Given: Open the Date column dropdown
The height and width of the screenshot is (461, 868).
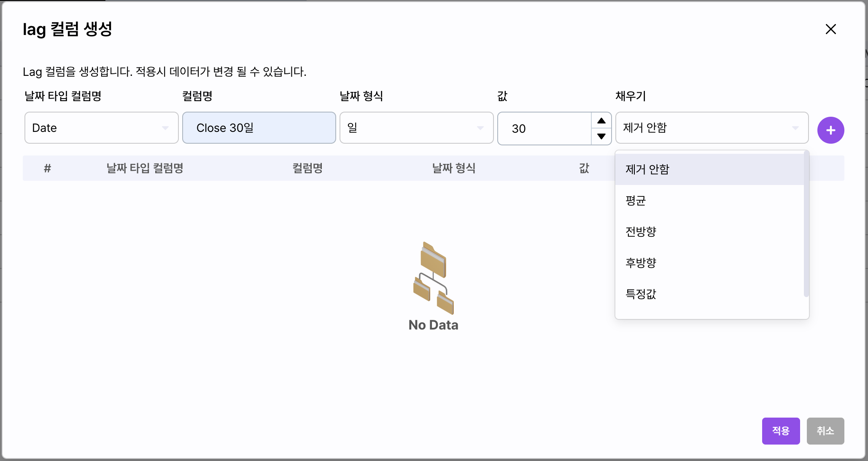Looking at the screenshot, I should point(102,128).
